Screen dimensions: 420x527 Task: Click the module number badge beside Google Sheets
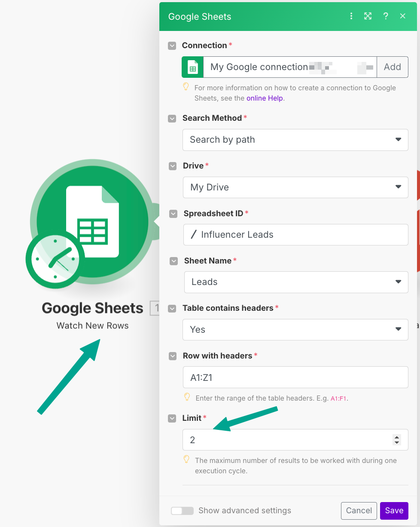(x=155, y=308)
